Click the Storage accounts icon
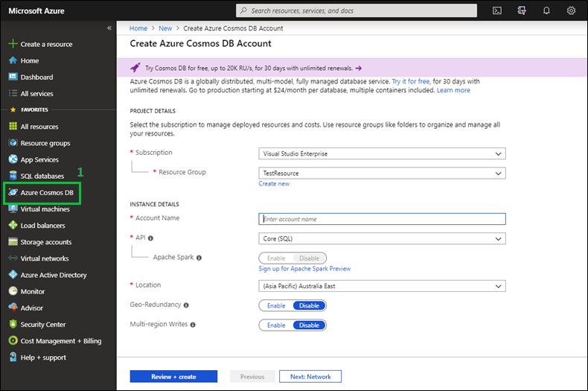 click(x=13, y=241)
